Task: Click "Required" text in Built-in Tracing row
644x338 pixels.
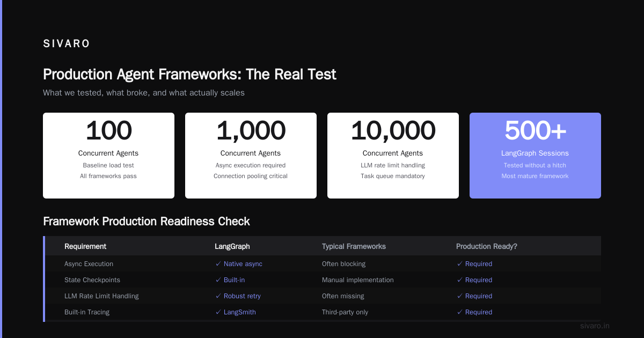Action: (479, 312)
